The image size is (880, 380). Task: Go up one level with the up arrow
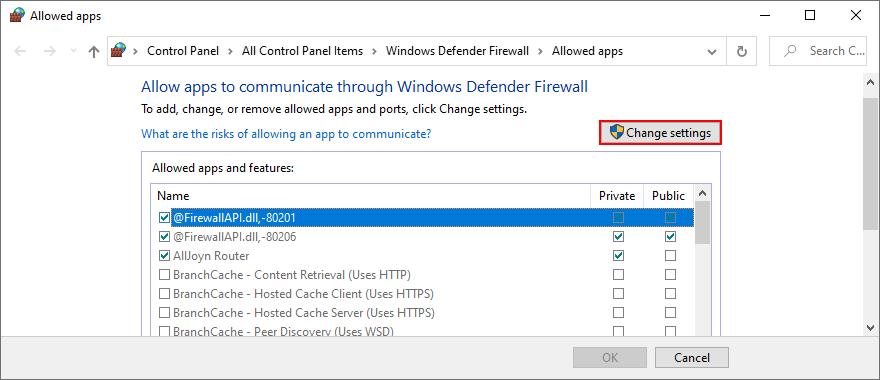pos(94,52)
